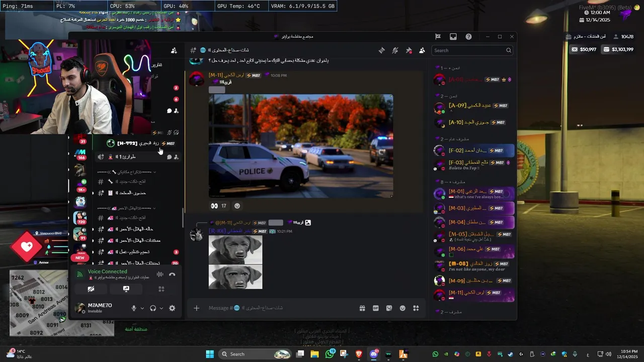Click invite icon on طوارئ 1 voice channel

[176, 157]
